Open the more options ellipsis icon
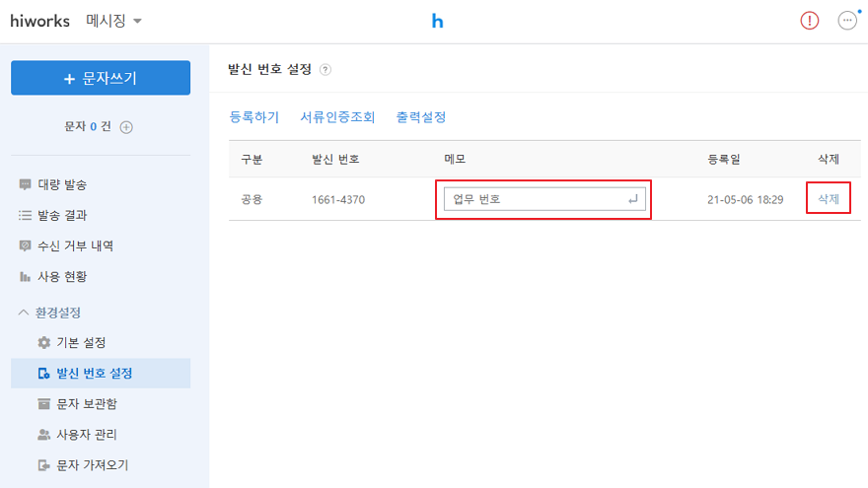This screenshot has width=868, height=488. pos(847,21)
